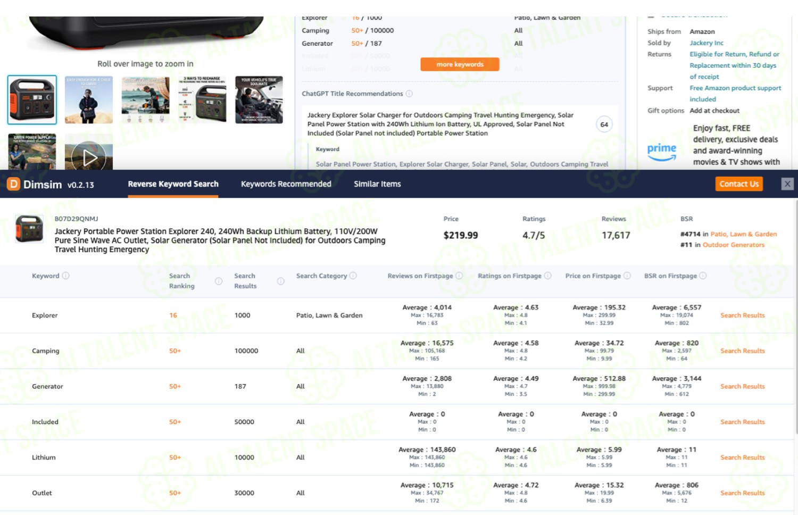Click Patio, Lawn & Garden category in Explorer row
The image size is (798, 532).
(x=329, y=315)
